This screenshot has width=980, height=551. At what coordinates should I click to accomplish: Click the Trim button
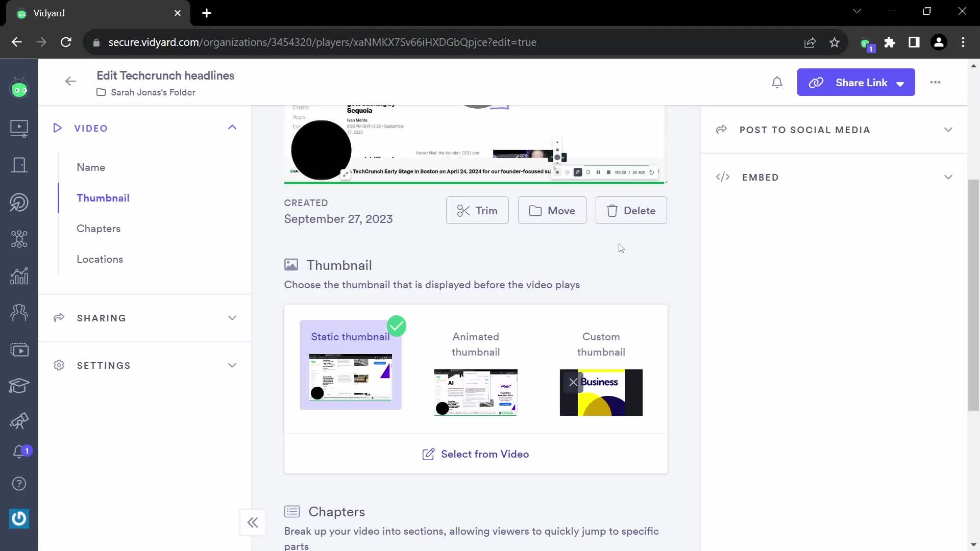[477, 211]
